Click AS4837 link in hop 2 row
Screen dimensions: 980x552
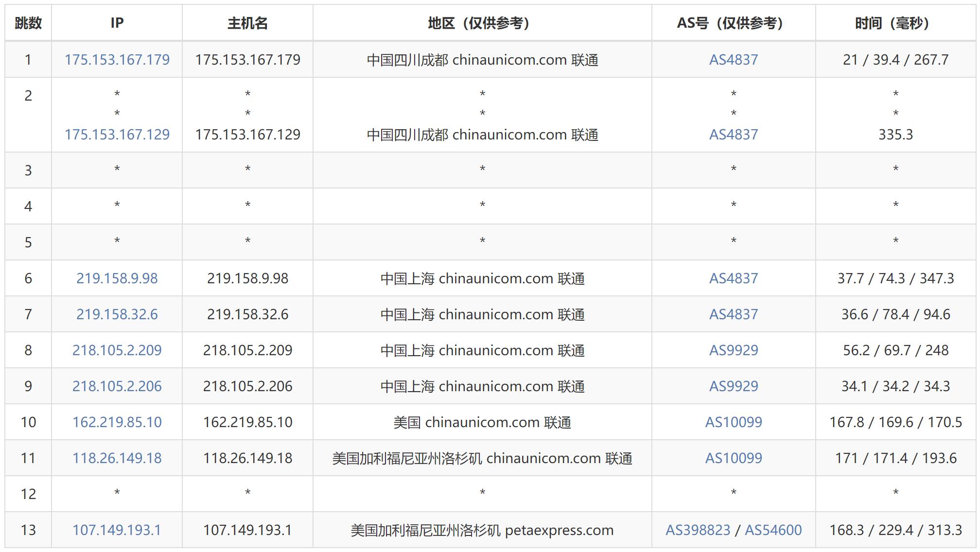coord(734,135)
